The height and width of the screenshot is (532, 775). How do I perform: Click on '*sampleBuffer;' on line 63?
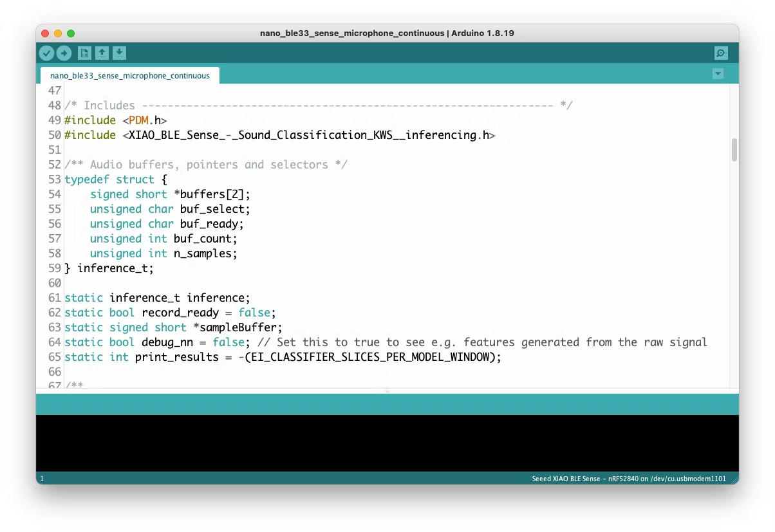pyautogui.click(x=238, y=327)
